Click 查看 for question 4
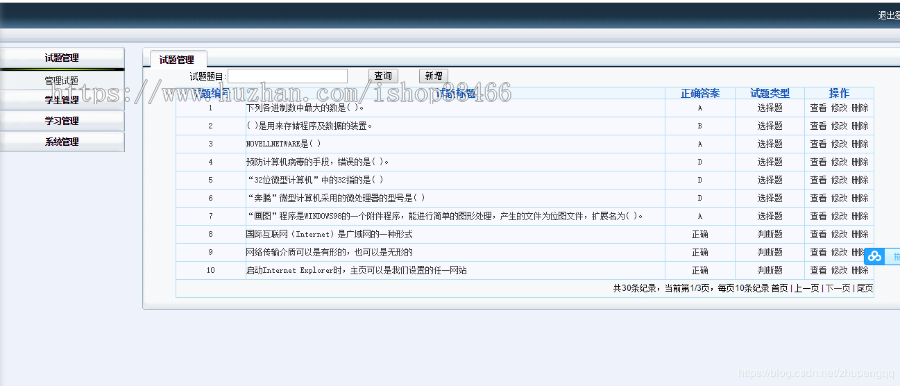 coord(818,162)
